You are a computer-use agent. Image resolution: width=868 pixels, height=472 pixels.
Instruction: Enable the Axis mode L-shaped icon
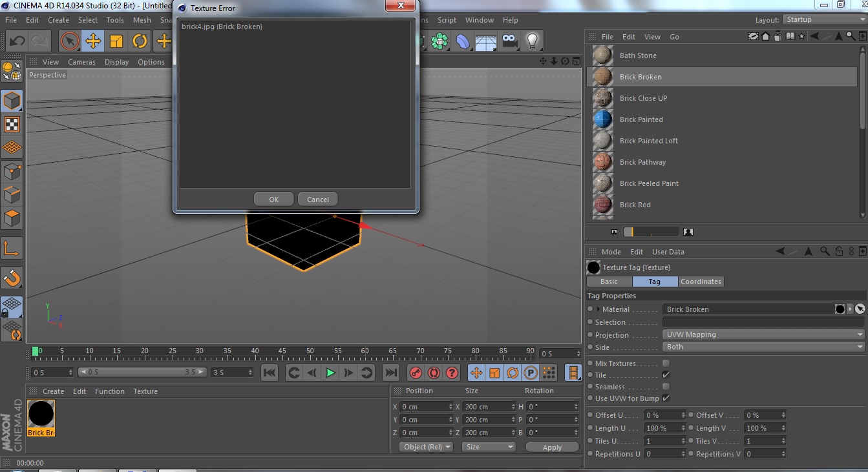click(x=12, y=248)
